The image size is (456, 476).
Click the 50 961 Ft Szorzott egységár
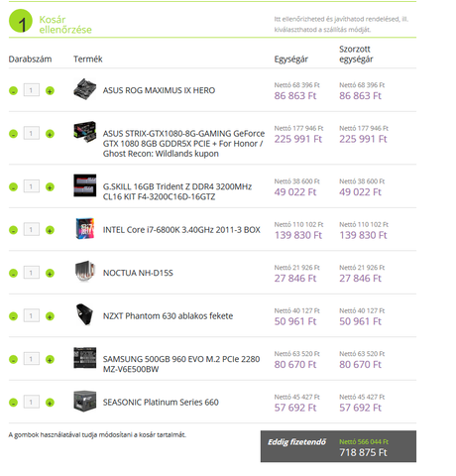pos(361,321)
